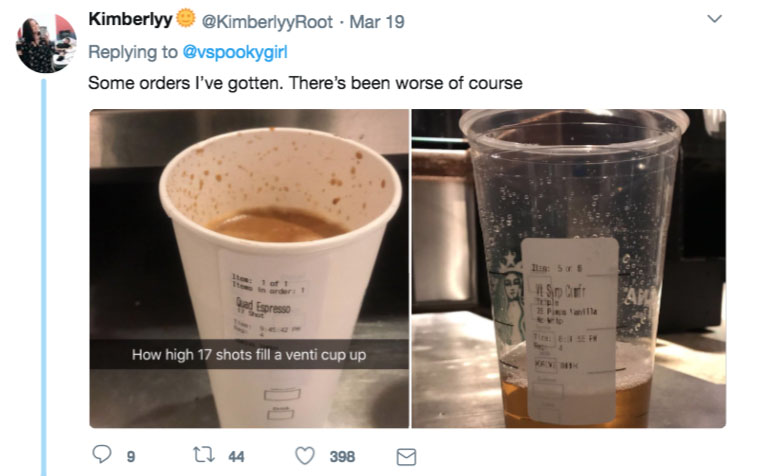Open the tweet options chevron menu
The width and height of the screenshot is (760, 476).
coord(715,19)
